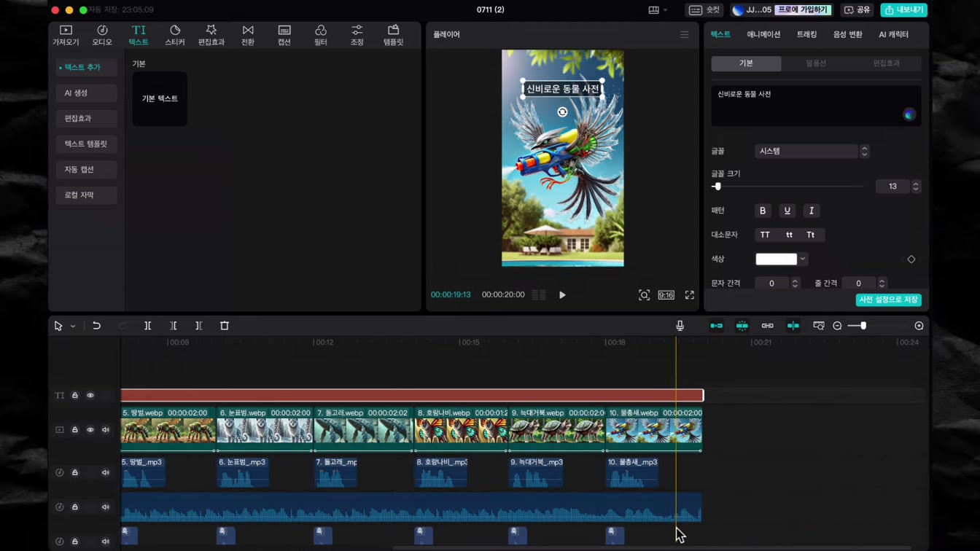Open the 조정 adjustment panel

coord(357,35)
